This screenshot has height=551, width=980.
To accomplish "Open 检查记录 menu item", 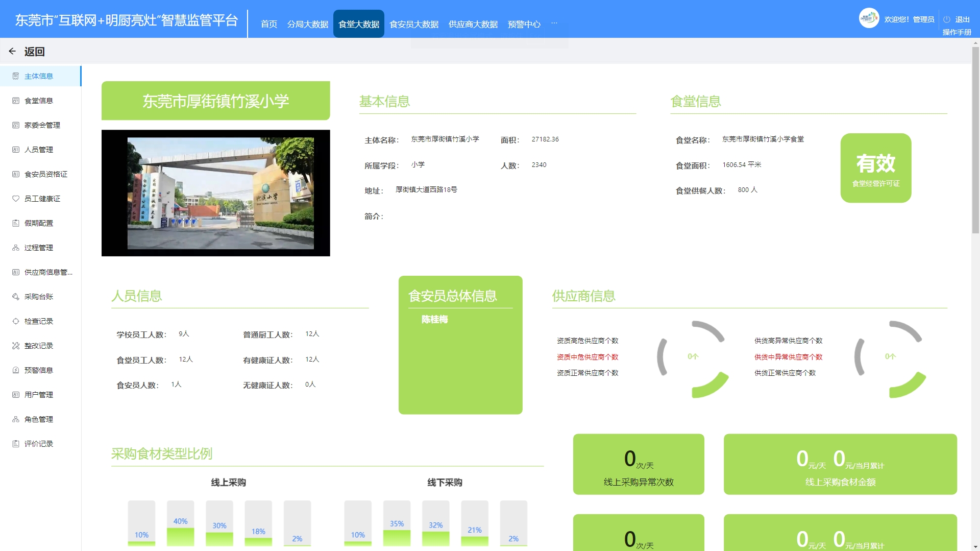I will tap(40, 321).
